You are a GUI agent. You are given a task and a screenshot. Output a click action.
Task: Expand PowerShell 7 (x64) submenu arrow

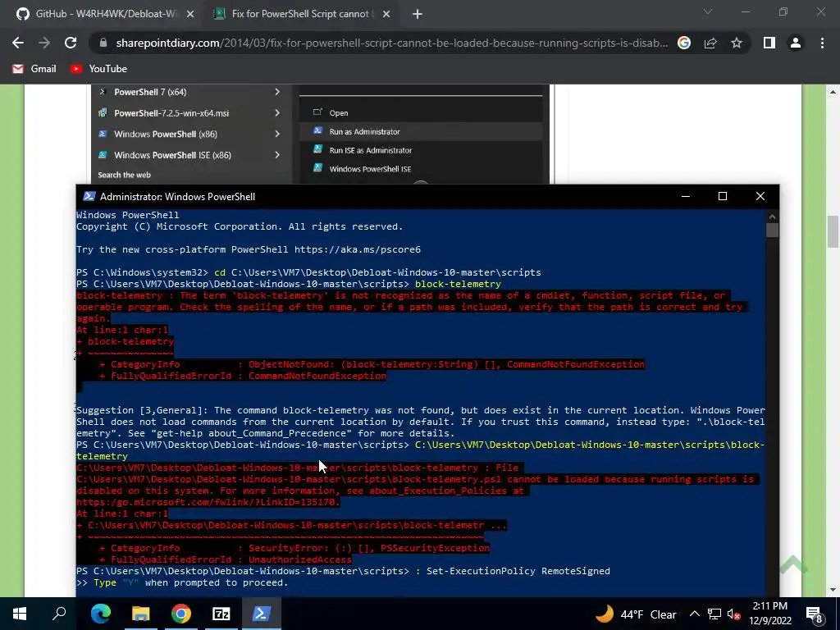tap(277, 92)
